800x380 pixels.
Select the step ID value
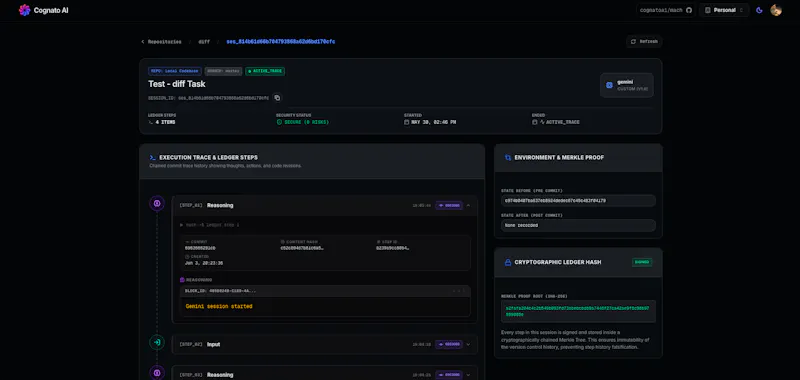393,248
